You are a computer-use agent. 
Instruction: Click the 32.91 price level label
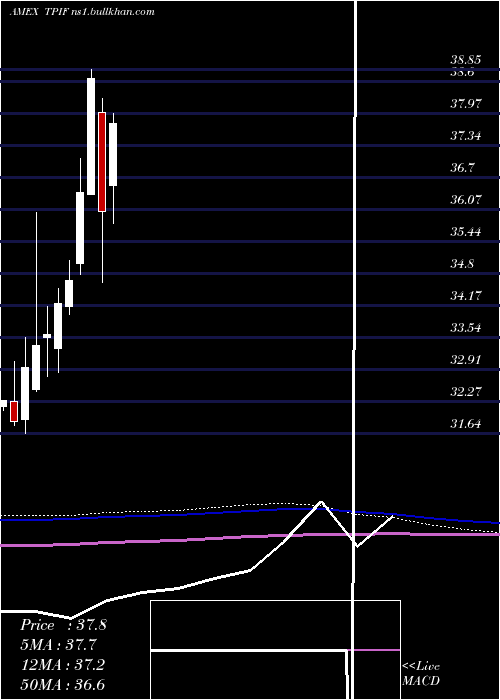tap(466, 359)
